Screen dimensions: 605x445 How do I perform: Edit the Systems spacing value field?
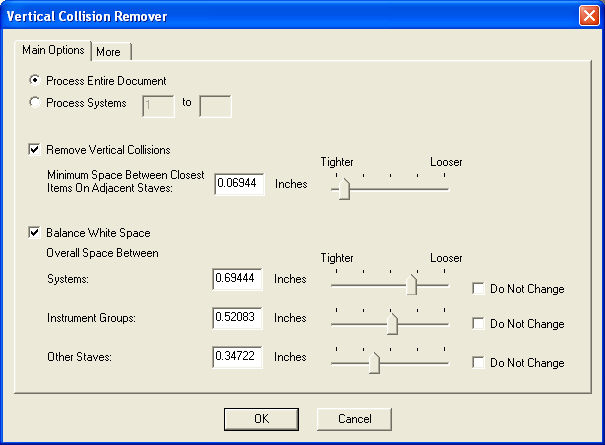[238, 279]
